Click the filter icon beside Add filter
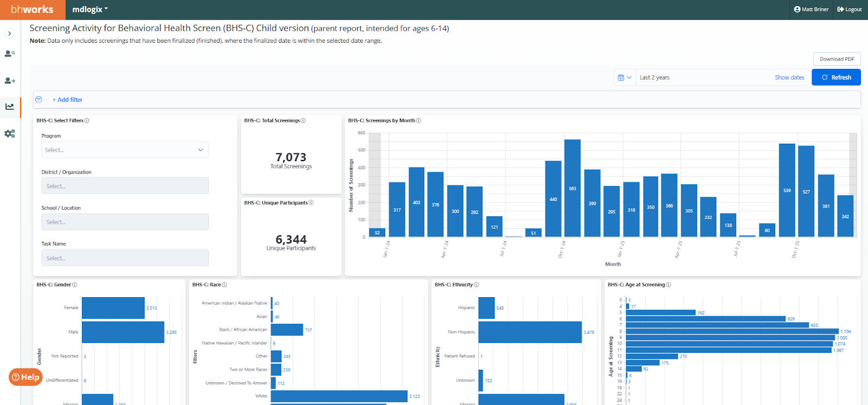This screenshot has height=405, width=868. [x=39, y=100]
